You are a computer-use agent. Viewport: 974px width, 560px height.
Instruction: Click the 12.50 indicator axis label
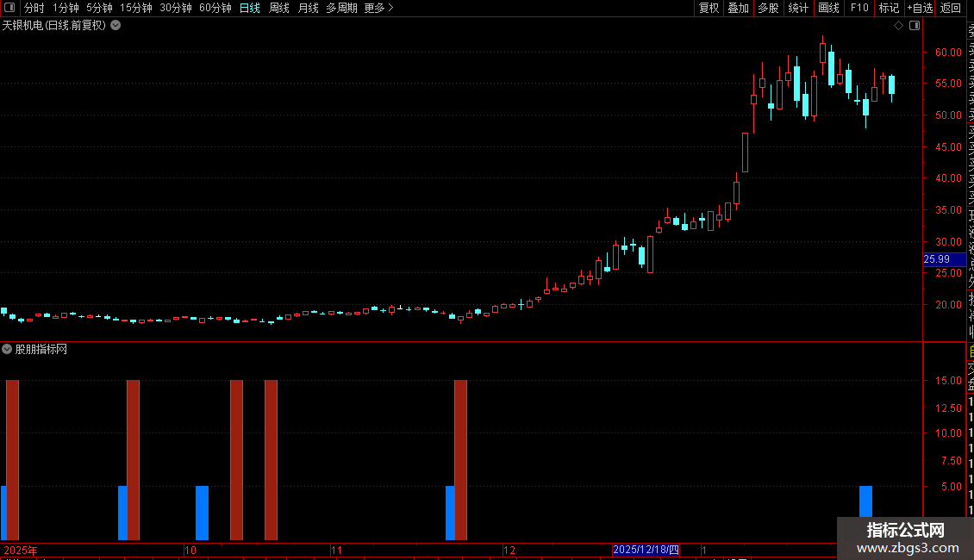948,408
